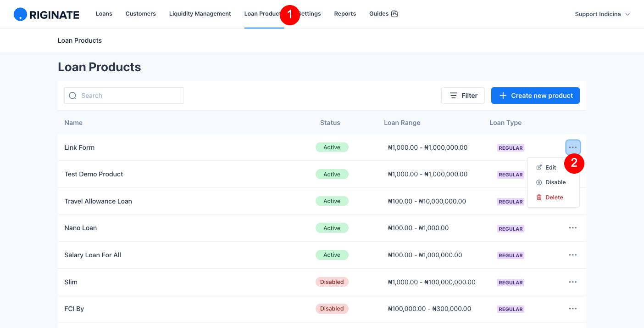Click the search magnifier icon

(72, 96)
